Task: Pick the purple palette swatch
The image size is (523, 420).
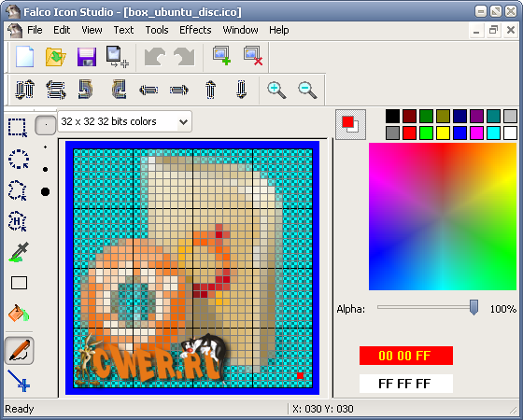Action: (476, 117)
